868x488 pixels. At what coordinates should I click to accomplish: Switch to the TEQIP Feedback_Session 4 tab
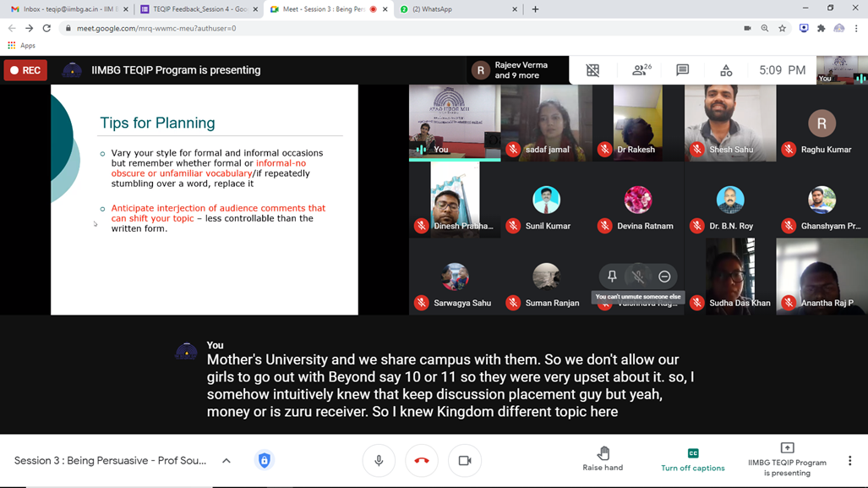coord(199,9)
